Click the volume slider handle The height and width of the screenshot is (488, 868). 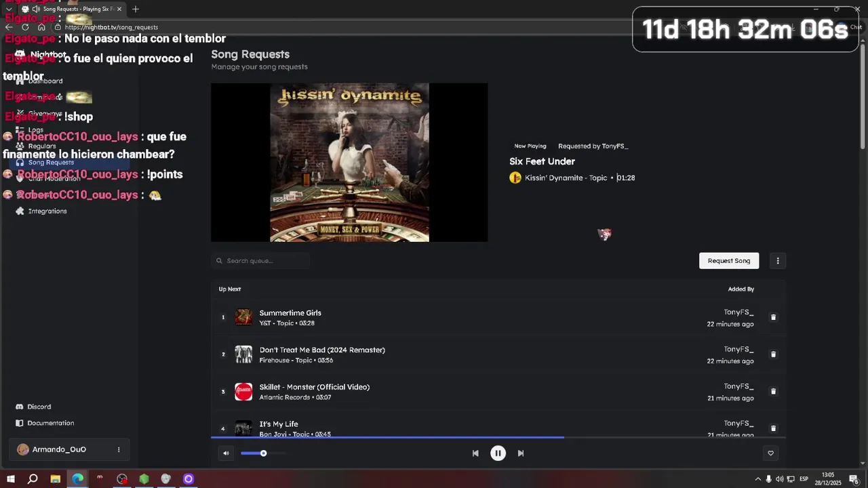tap(263, 453)
